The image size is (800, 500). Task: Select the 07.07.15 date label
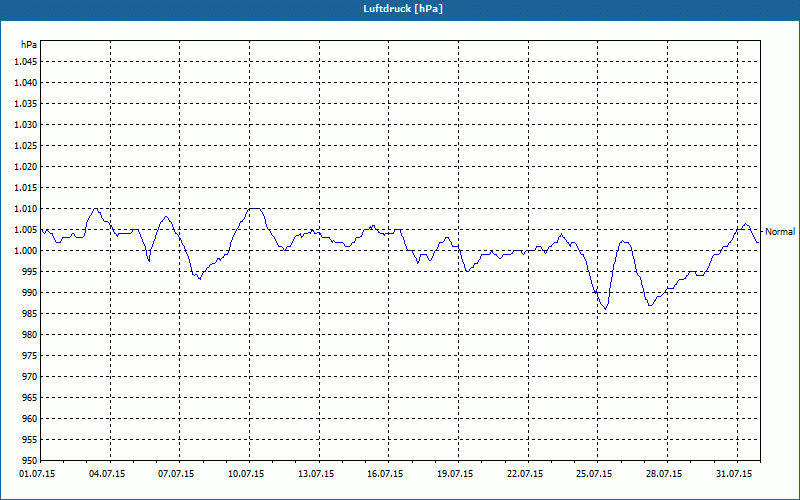point(177,474)
